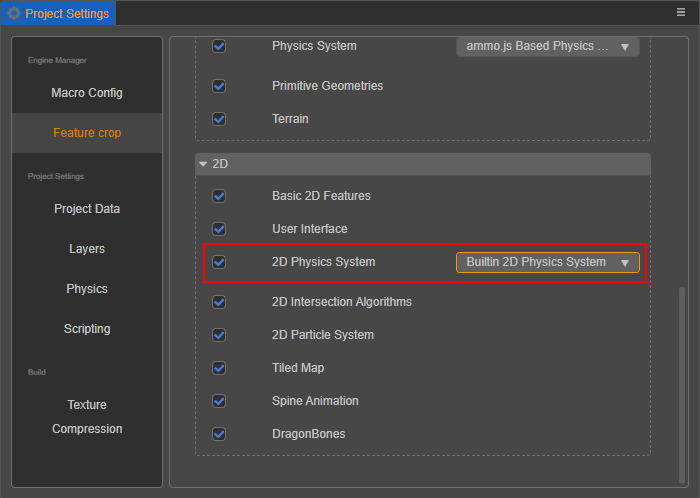Click the vertical scrollbar of feature list
This screenshot has height=498, width=700.
[x=682, y=385]
